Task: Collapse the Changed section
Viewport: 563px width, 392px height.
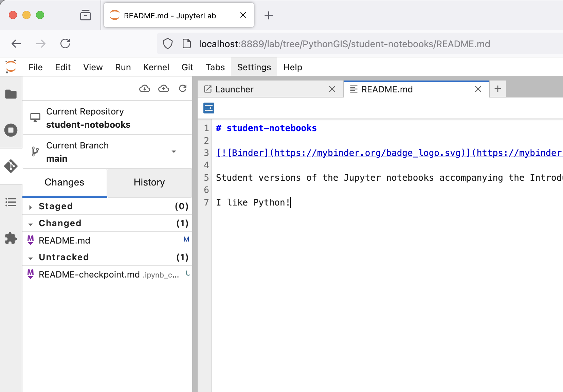Action: click(31, 224)
